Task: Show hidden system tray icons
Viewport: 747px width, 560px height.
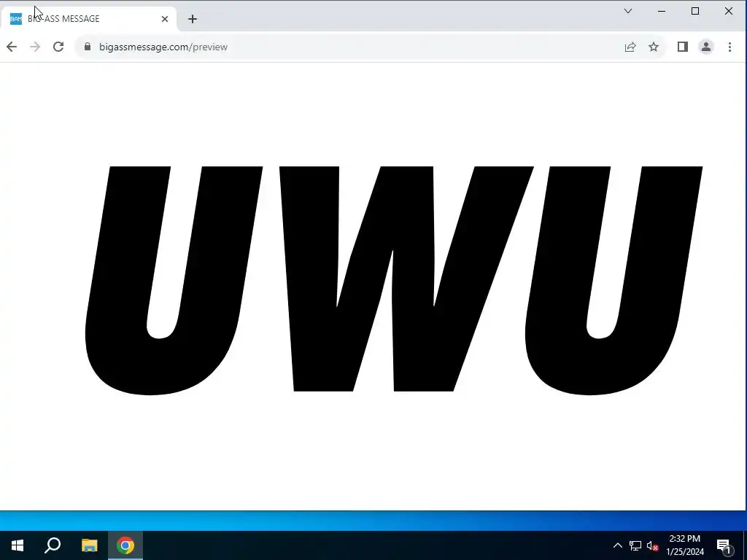Action: coord(617,545)
